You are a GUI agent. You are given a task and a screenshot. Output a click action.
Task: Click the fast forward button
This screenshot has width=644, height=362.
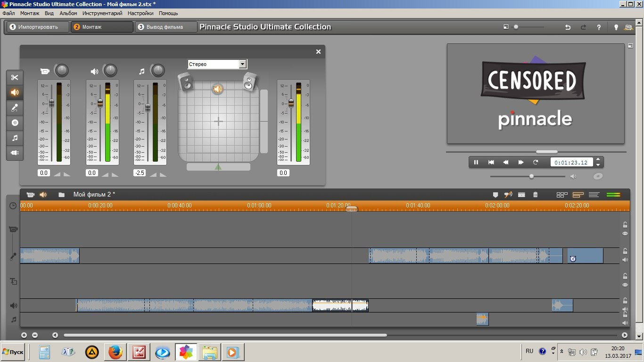click(x=521, y=162)
